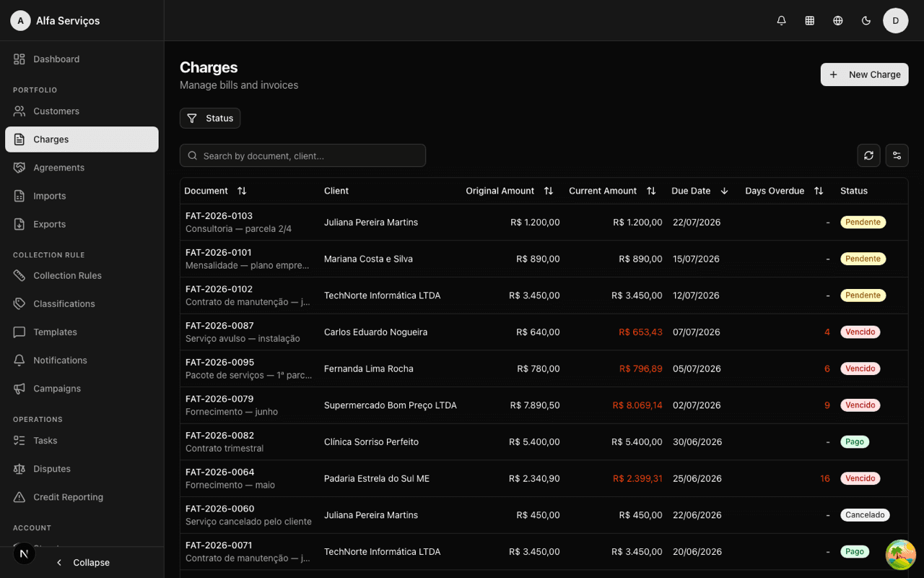Click the Credit Reporting warning icon

[x=19, y=497]
